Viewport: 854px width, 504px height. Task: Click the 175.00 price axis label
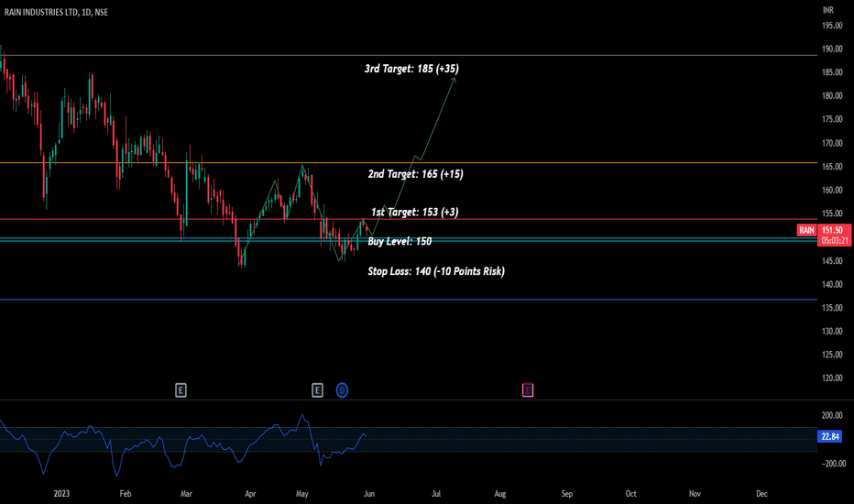(x=832, y=119)
